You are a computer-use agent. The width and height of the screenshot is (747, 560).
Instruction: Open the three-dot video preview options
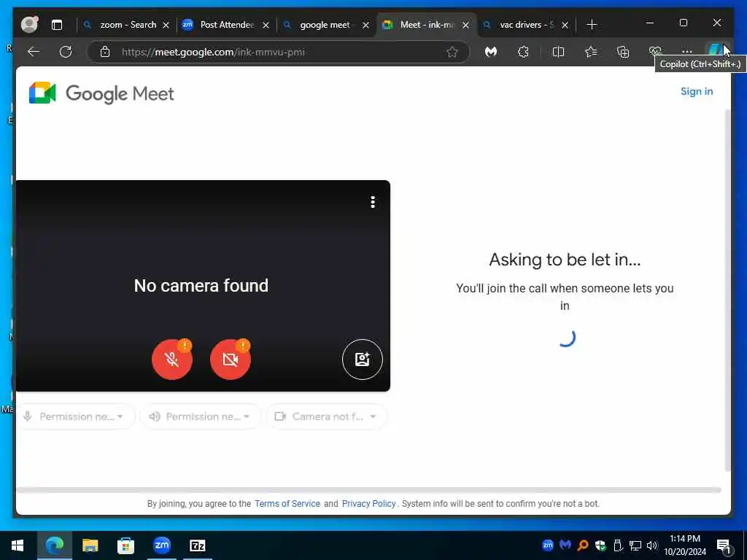tap(373, 202)
